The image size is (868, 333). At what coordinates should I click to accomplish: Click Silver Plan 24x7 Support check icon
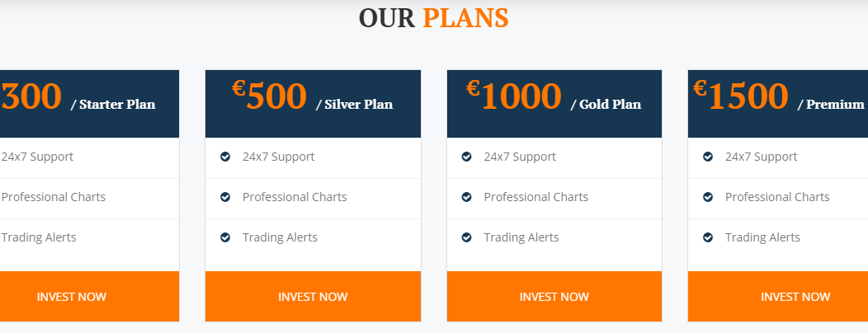225,157
